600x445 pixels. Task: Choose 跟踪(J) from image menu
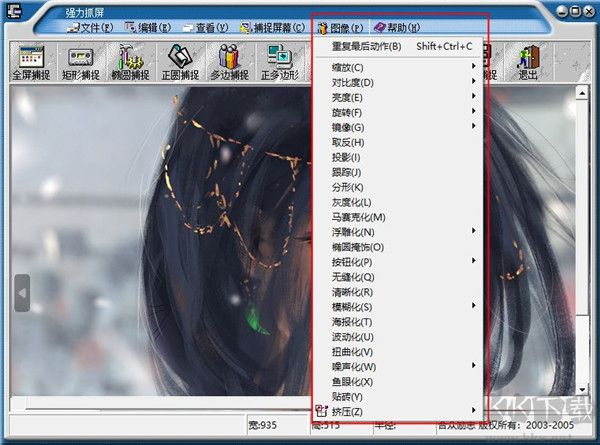coord(398,172)
